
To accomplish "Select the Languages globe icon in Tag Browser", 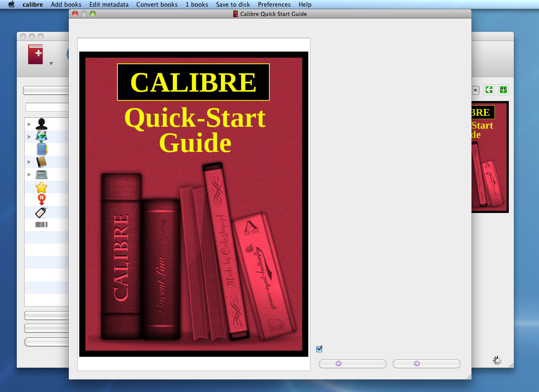I will tap(42, 137).
